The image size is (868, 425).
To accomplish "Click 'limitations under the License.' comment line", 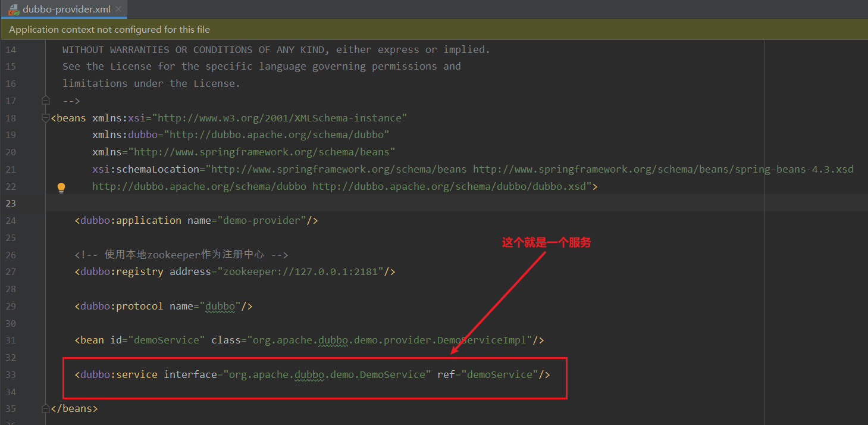I will [152, 83].
